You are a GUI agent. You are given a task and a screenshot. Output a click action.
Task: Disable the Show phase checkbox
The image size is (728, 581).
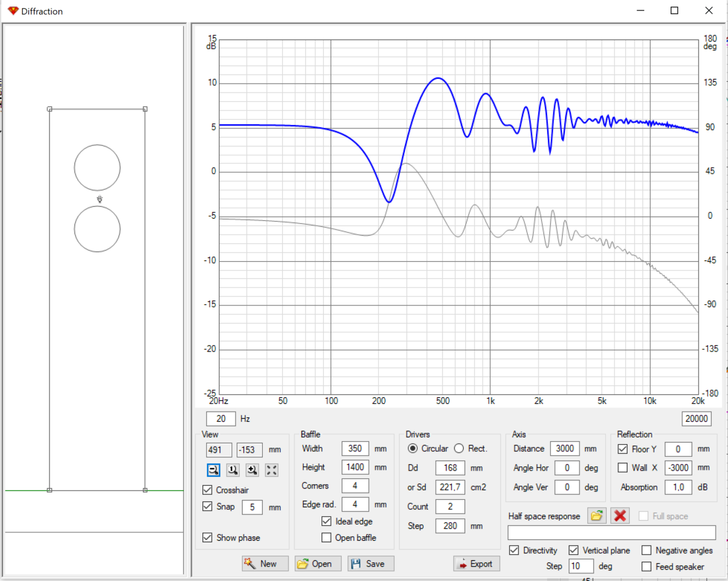tap(207, 537)
